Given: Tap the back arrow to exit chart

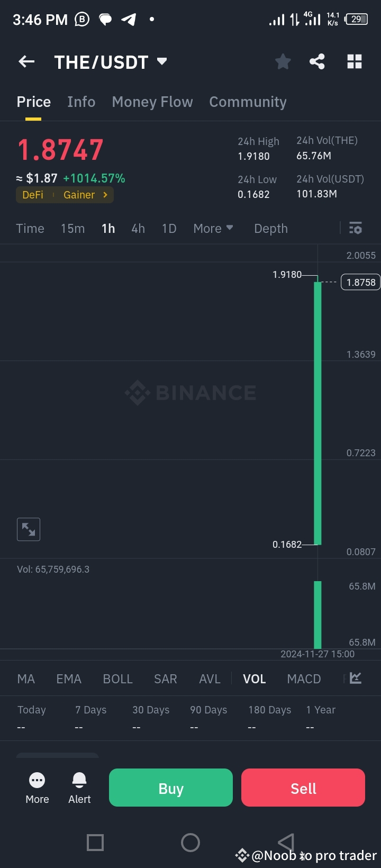Looking at the screenshot, I should [x=26, y=61].
